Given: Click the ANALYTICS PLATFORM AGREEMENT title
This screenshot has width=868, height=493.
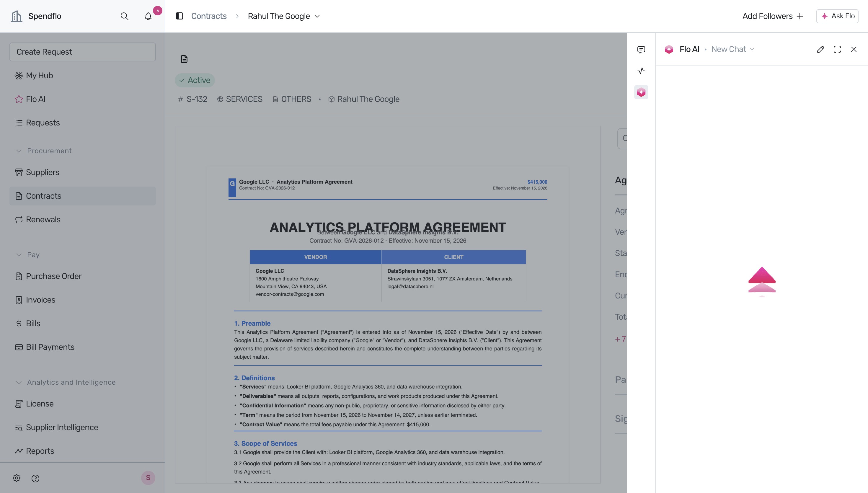Looking at the screenshot, I should (388, 227).
